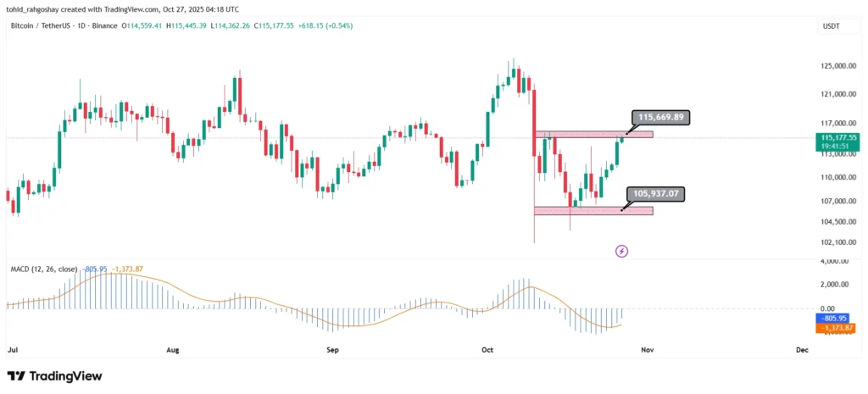Click the green current price label 115,177.55
868x394 pixels.
point(838,136)
